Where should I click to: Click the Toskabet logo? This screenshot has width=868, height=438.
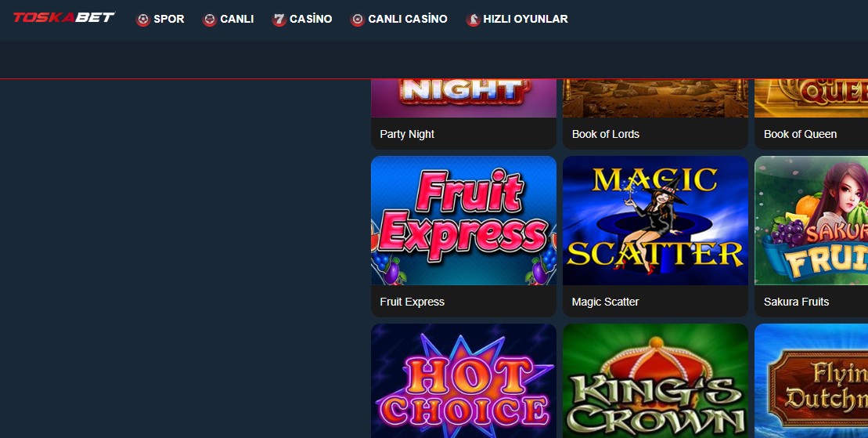click(63, 17)
